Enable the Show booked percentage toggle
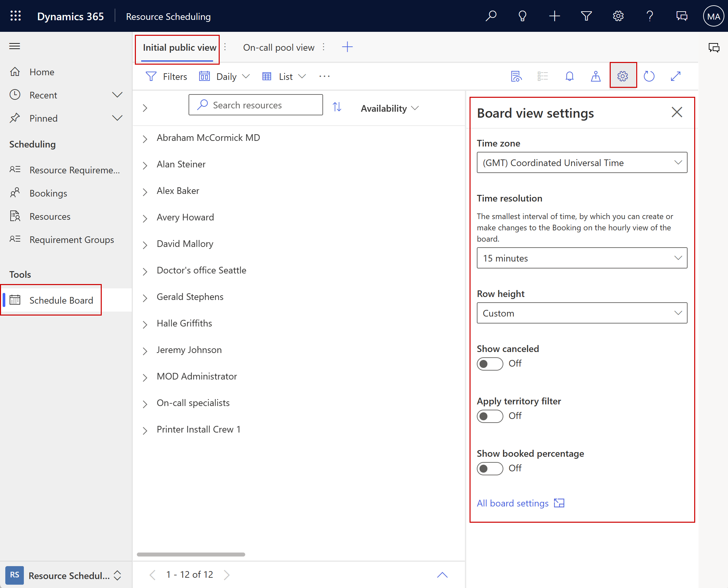Image resolution: width=728 pixels, height=588 pixels. pyautogui.click(x=489, y=467)
